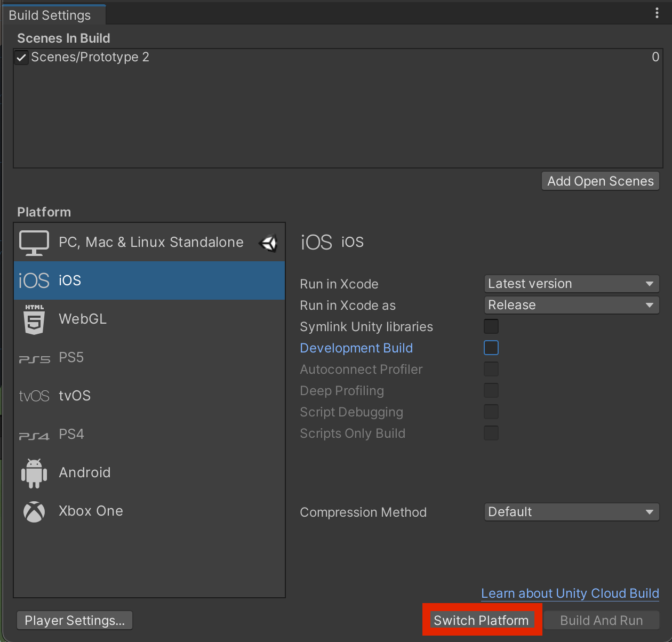Select the PS4 platform
This screenshot has height=642, width=672.
(149, 434)
